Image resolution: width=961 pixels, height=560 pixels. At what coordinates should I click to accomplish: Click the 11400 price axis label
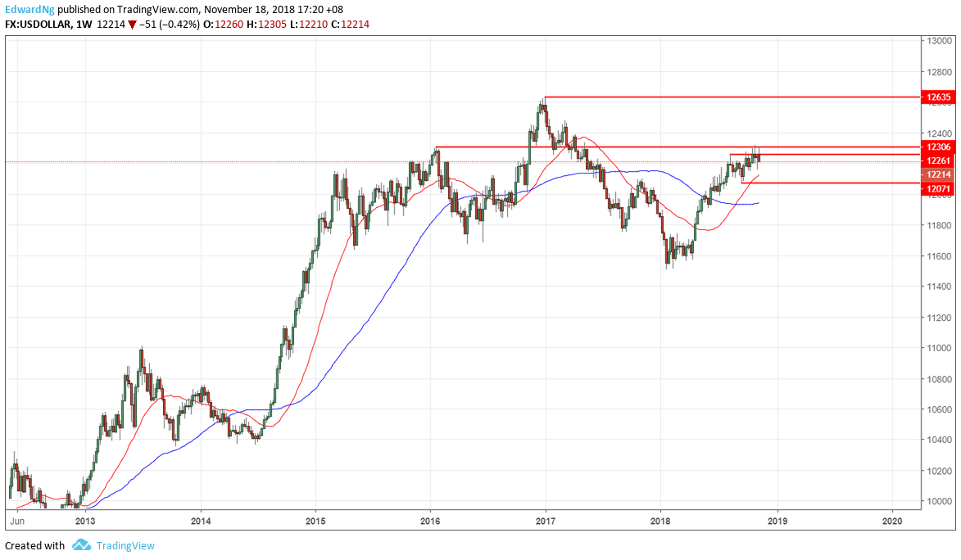940,287
